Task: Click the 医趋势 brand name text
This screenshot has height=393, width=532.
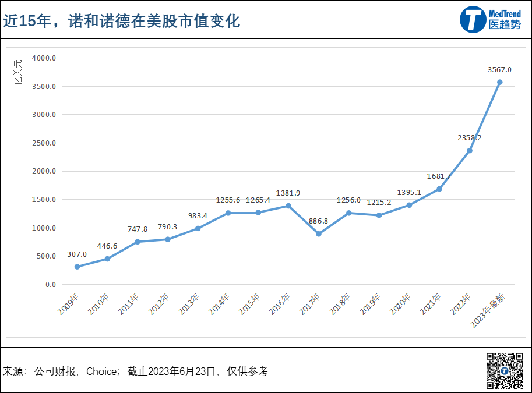Action: [505, 25]
